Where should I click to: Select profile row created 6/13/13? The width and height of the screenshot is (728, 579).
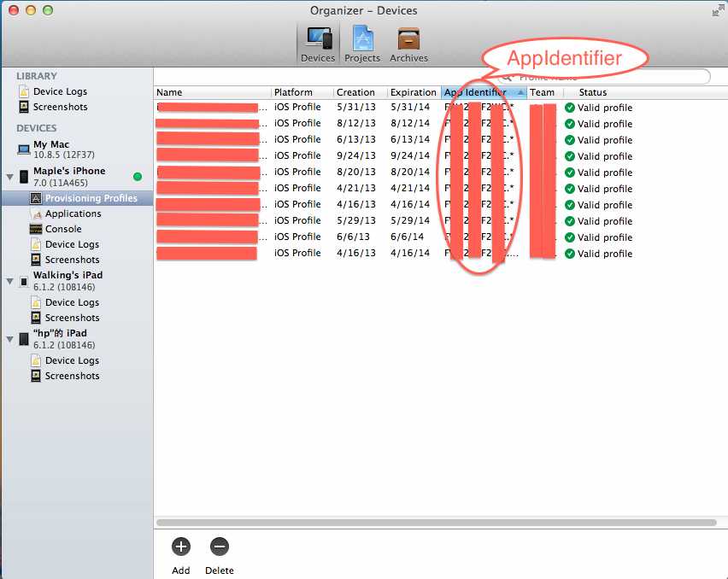coord(440,140)
